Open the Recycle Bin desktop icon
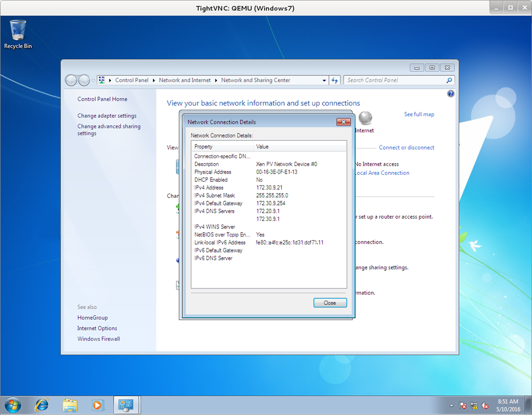The height and width of the screenshot is (415, 532). (x=18, y=34)
